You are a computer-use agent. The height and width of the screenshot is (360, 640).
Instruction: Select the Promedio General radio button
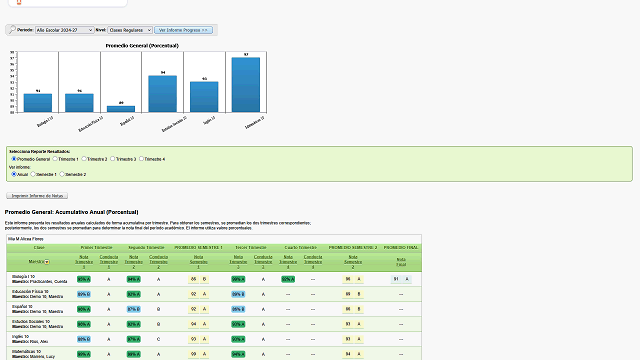[14, 159]
